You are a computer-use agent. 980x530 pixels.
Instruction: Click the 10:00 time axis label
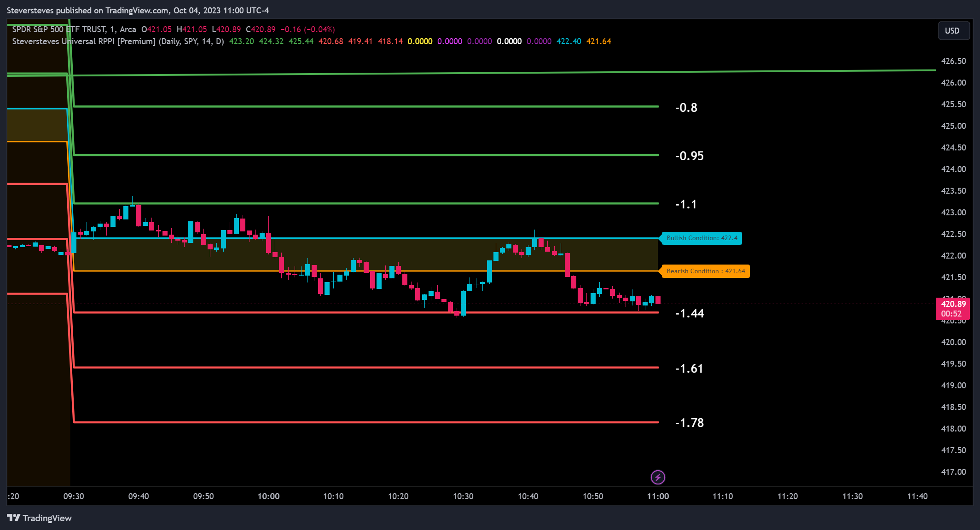tap(268, 496)
